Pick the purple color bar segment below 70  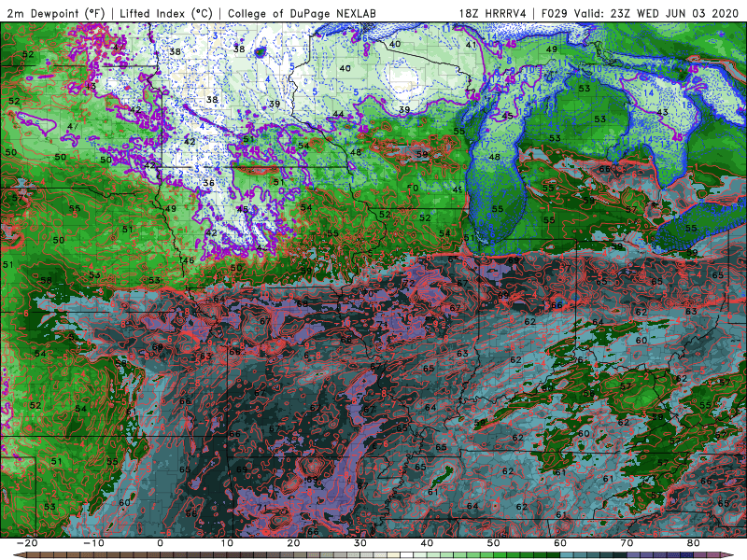tap(634, 555)
